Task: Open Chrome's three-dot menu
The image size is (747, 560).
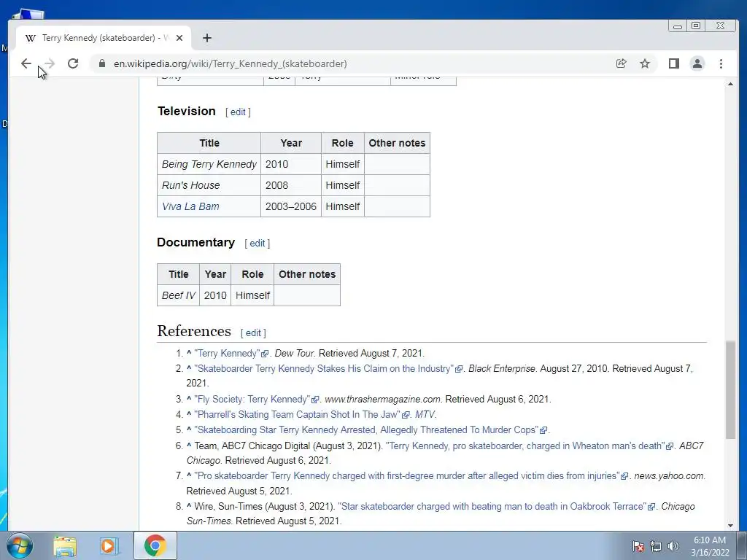Action: (721, 63)
